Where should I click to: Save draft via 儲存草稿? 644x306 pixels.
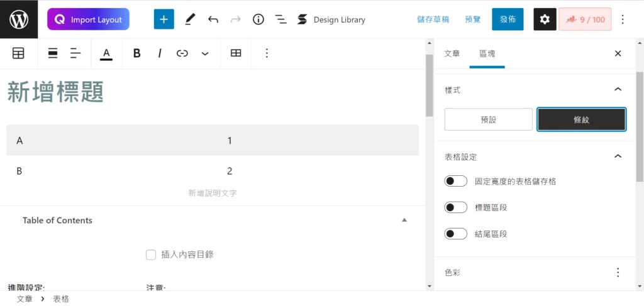pos(433,19)
